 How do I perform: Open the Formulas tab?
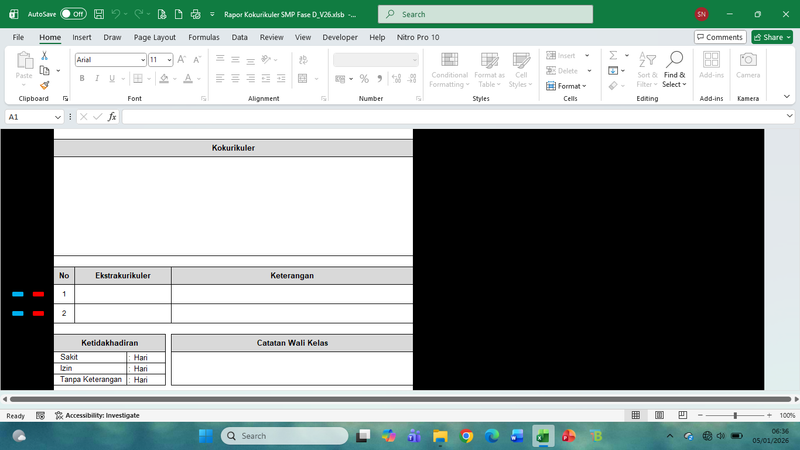click(x=203, y=37)
